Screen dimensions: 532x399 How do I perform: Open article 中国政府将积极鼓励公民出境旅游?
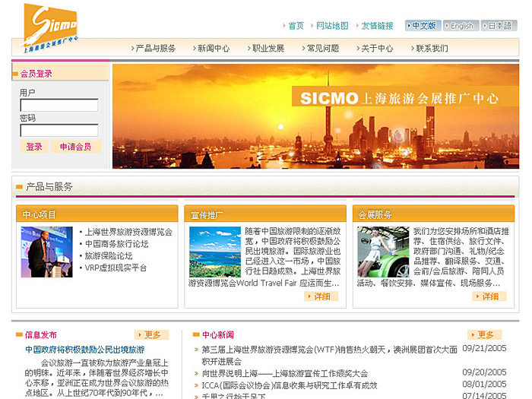click(85, 350)
